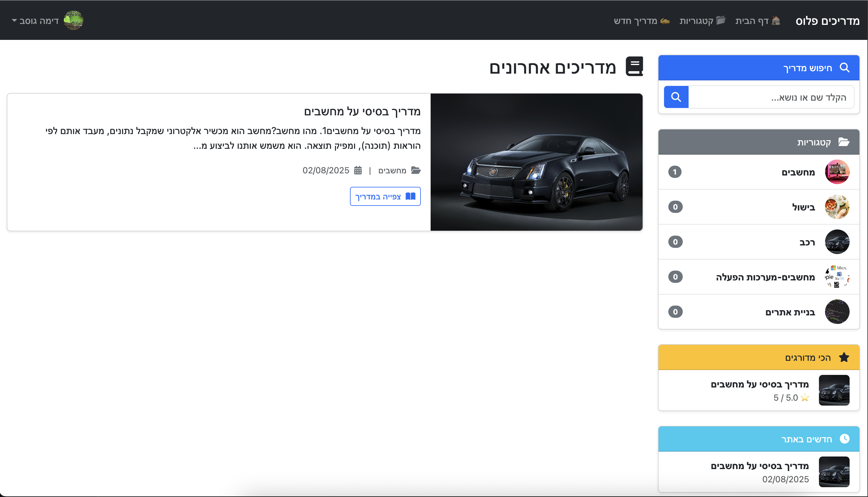Click the home icon next to דף הבית
The image size is (868, 497).
click(777, 21)
